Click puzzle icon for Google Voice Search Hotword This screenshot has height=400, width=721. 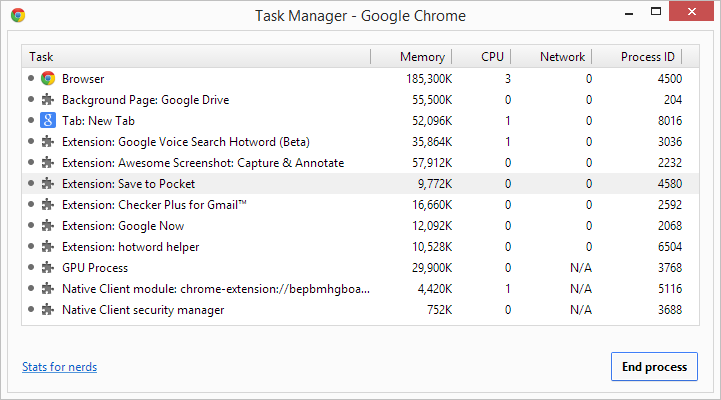48,142
